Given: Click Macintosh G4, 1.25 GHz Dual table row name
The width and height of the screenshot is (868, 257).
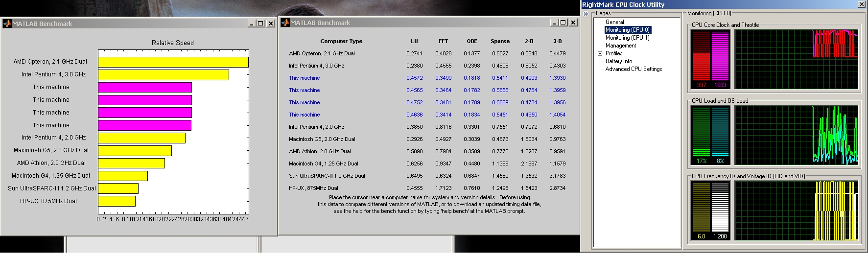Looking at the screenshot, I should pyautogui.click(x=323, y=164).
